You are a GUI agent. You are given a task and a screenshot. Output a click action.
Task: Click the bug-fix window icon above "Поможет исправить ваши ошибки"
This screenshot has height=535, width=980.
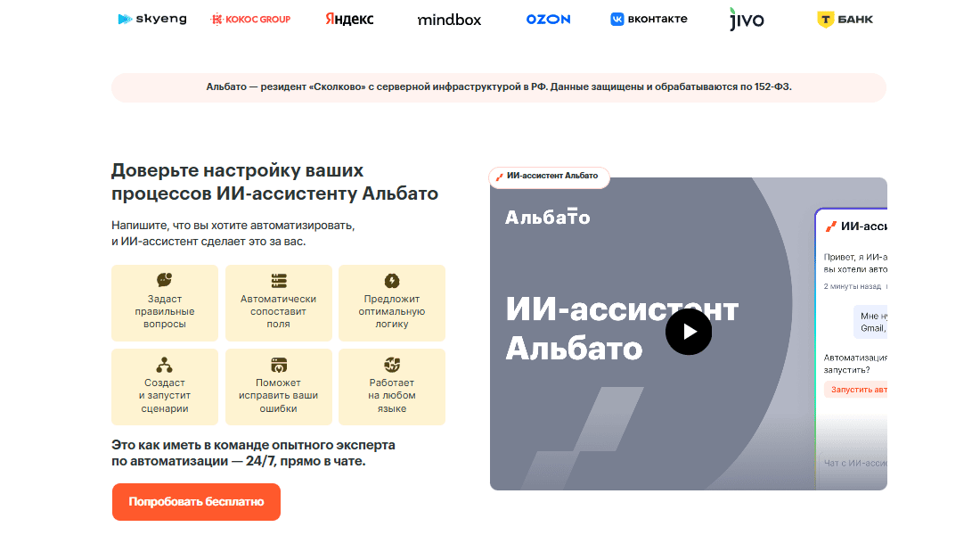279,364
